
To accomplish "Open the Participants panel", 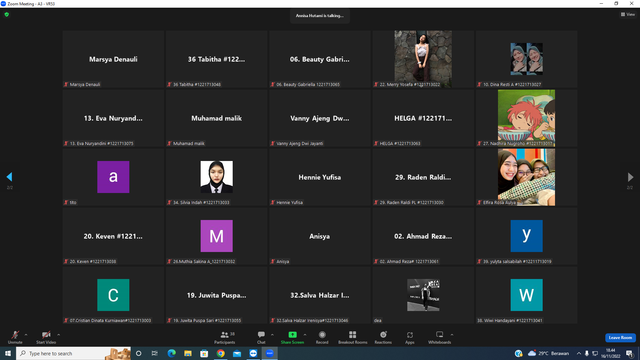I will (225, 337).
